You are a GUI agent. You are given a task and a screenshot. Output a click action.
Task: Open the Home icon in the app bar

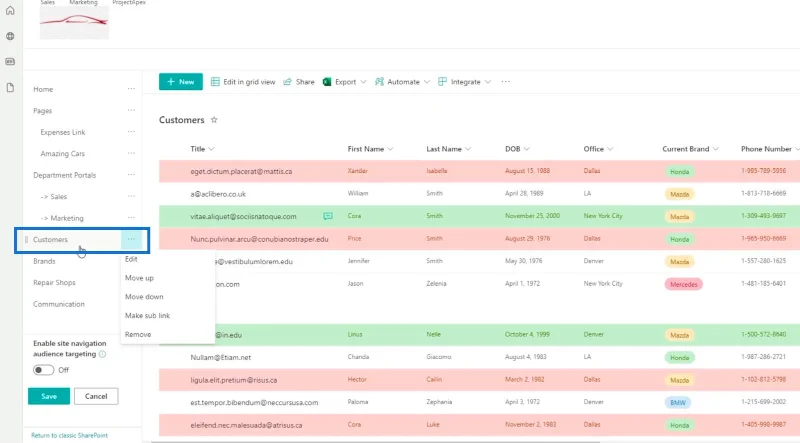[10, 10]
